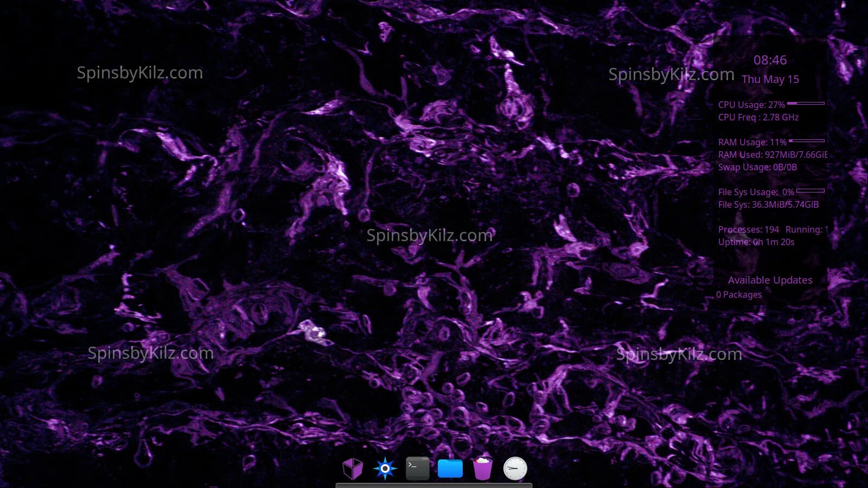Click the file system usage progress bar
This screenshot has height=488, width=868.
pos(810,190)
